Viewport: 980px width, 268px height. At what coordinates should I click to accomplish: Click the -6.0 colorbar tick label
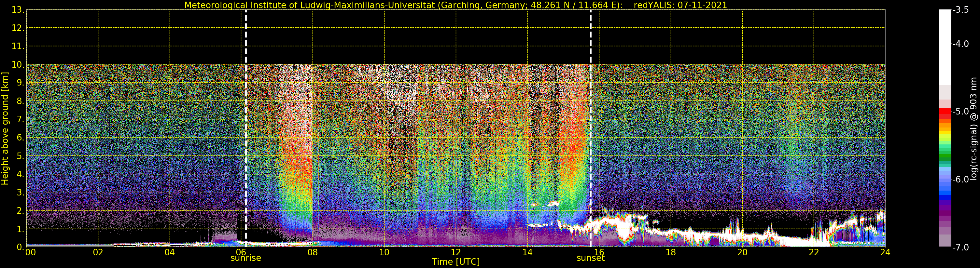tap(961, 180)
